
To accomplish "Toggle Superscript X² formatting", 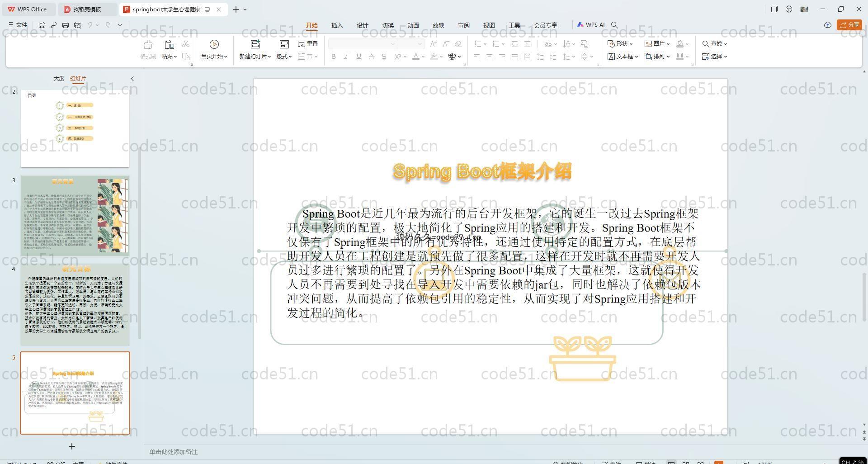I will [398, 57].
